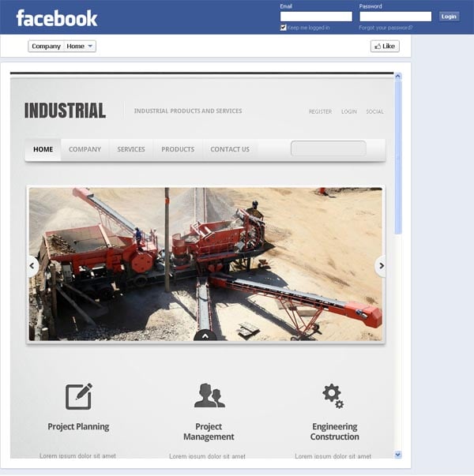Click the up chevron below slideshow
This screenshot has height=476, width=474.
click(205, 335)
